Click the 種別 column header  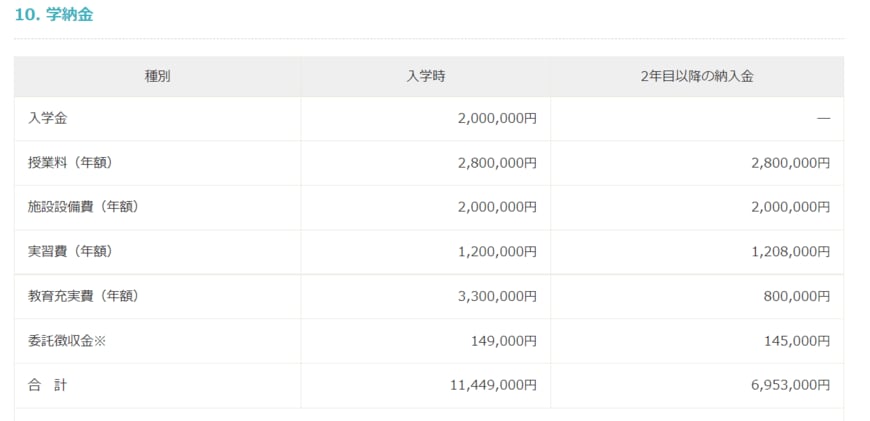click(x=157, y=76)
